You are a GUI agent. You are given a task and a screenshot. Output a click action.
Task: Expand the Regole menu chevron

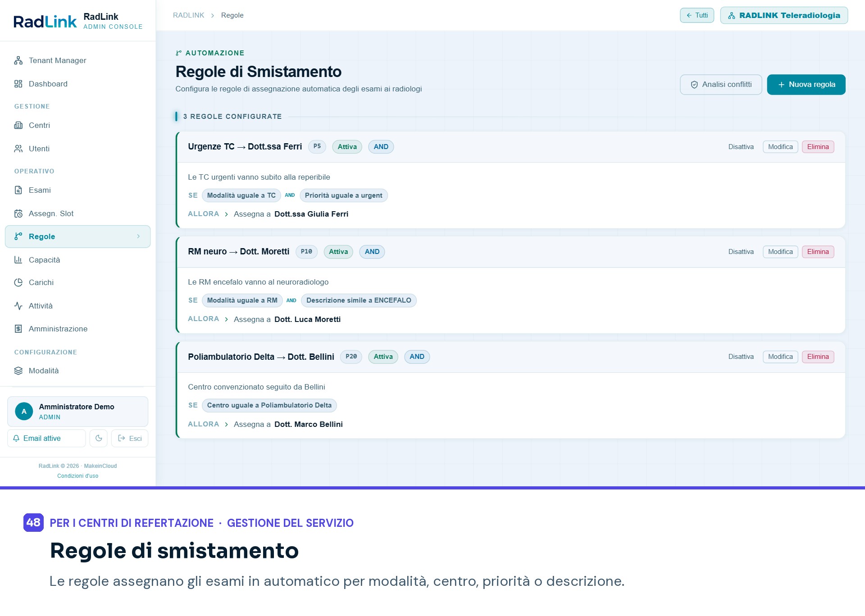pos(138,236)
